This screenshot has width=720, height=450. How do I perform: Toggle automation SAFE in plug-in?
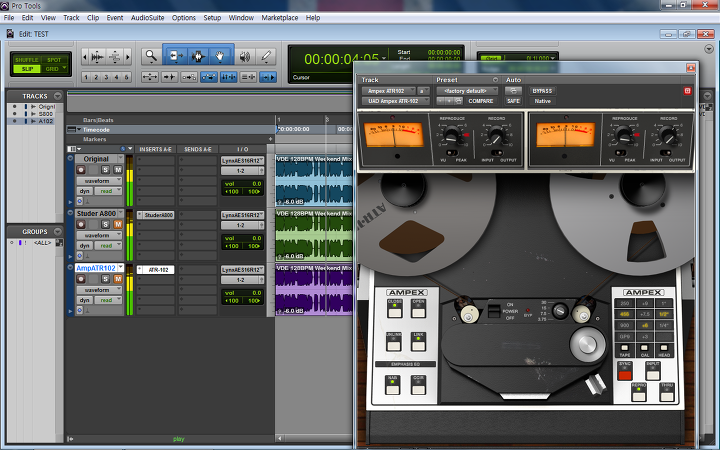[x=513, y=101]
